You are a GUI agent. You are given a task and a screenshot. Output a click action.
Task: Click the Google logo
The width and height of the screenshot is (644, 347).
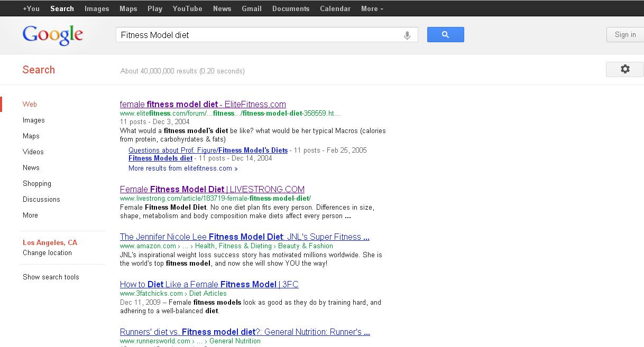click(53, 35)
